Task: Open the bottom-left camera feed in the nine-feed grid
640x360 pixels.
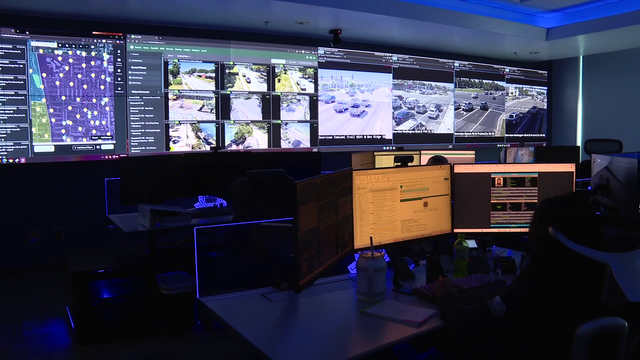Action: (192, 136)
